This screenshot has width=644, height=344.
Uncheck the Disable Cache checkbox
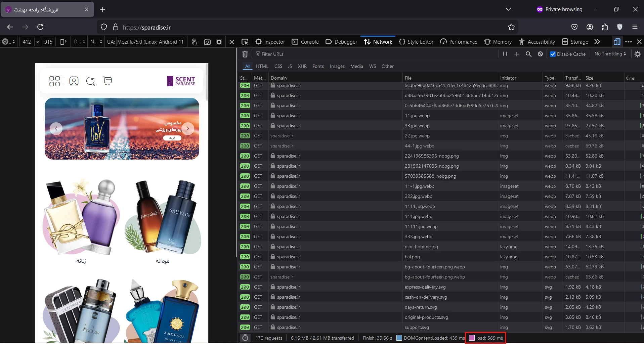tap(553, 54)
